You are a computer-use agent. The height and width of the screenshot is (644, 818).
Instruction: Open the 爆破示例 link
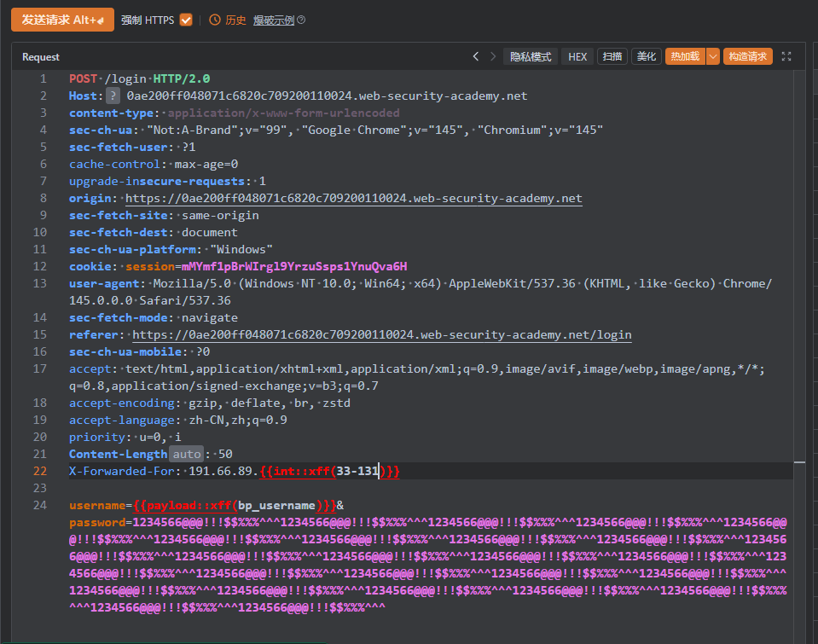(273, 20)
